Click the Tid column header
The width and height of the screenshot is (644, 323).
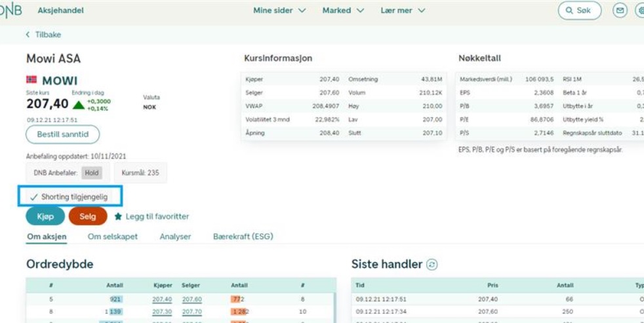coord(359,285)
